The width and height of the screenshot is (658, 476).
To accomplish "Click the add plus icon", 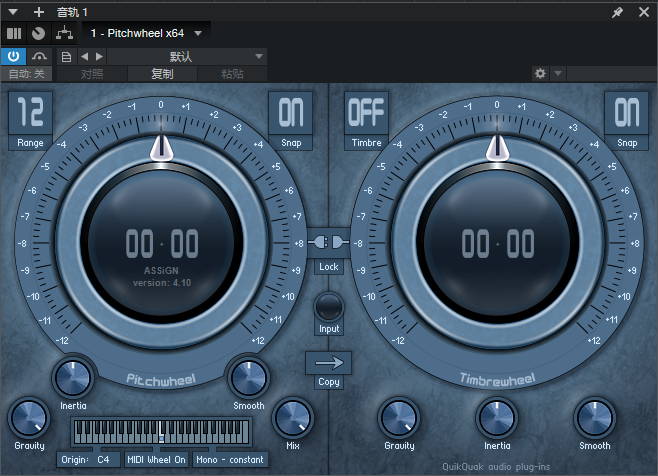I will click(x=39, y=12).
